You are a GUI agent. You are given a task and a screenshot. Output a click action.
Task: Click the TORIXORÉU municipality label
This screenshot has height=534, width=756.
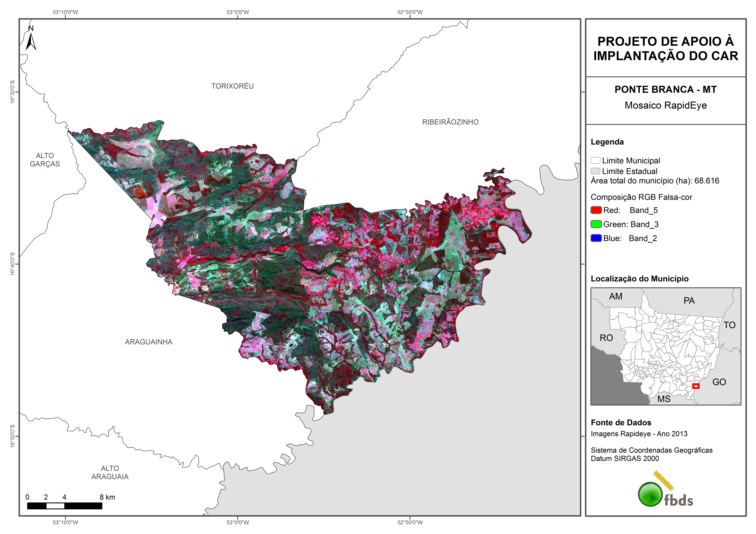[x=232, y=86]
